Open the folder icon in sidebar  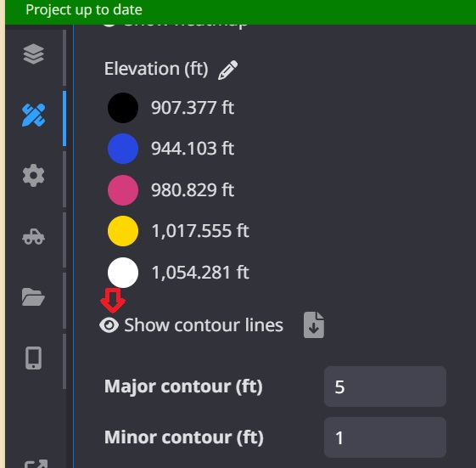pos(33,297)
